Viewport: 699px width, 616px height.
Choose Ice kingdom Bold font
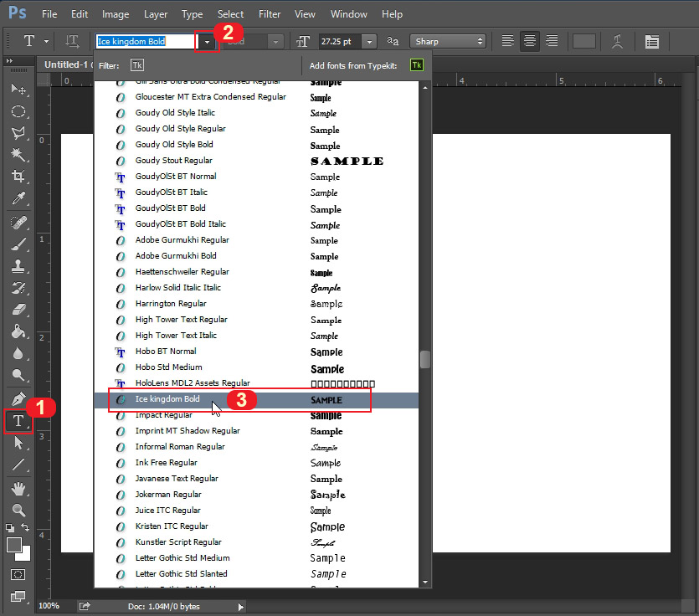point(256,400)
